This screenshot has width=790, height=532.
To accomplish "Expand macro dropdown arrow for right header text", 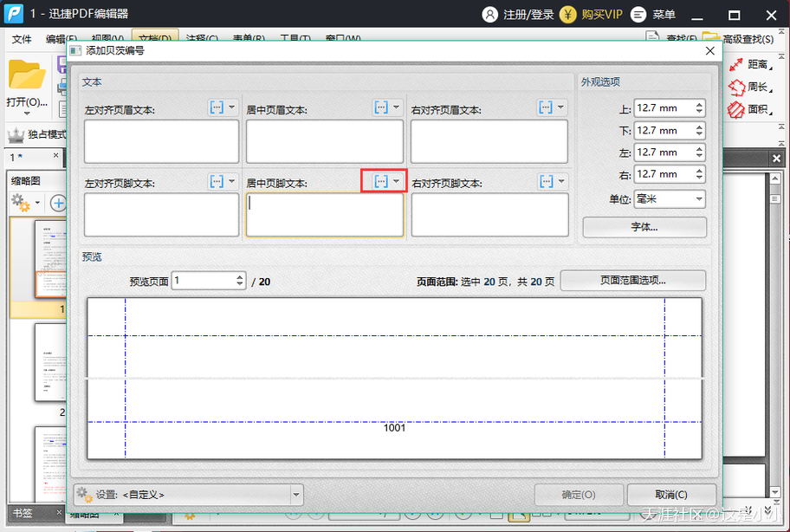I will point(560,107).
